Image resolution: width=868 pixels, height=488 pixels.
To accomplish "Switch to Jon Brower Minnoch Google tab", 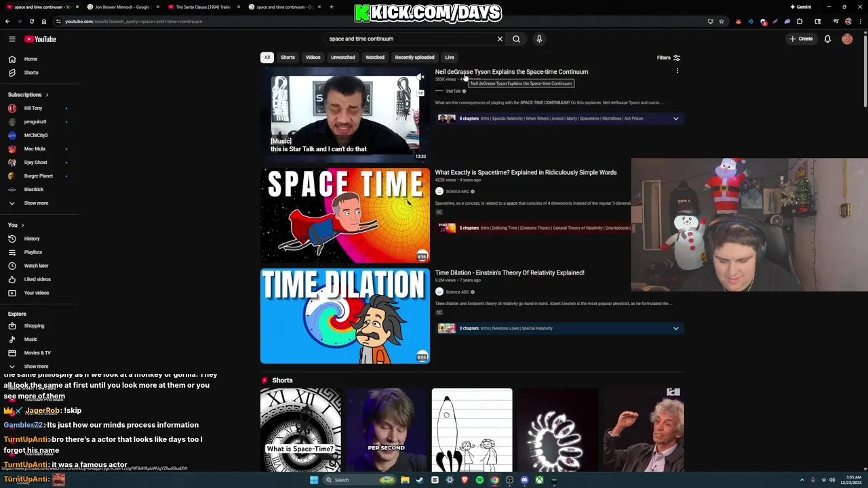I will click(x=122, y=7).
